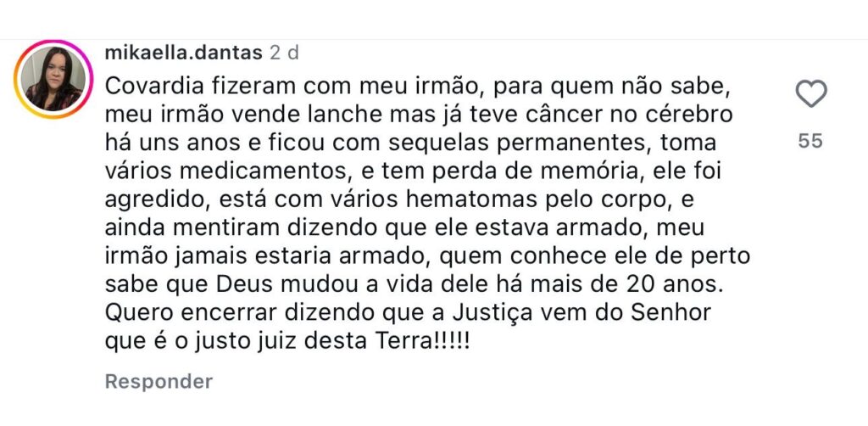The width and height of the screenshot is (868, 426).
Task: Click the word "cérebro" in the comment
Action: (690, 115)
